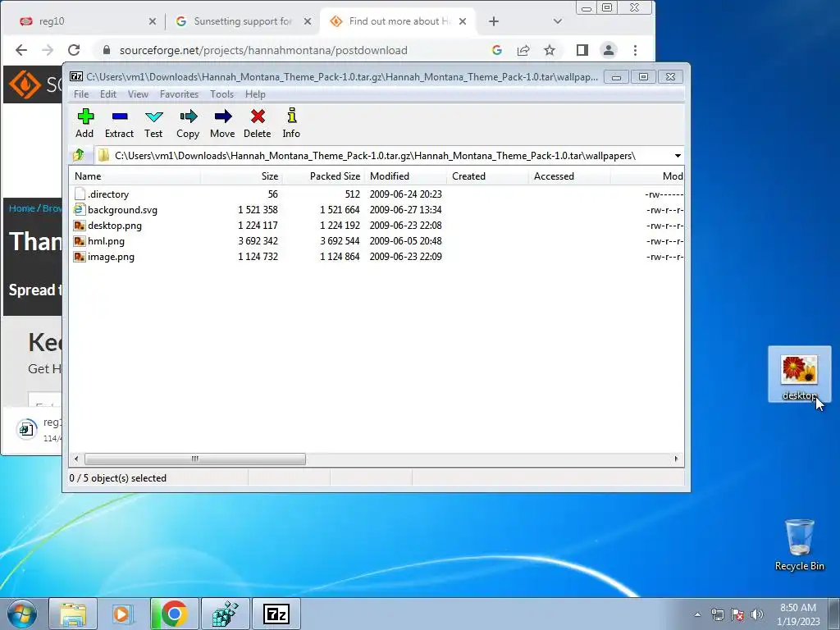Screen dimensions: 840x630
Task: Click the scrollbar right arrow in 7-Zip
Action: [x=676, y=459]
